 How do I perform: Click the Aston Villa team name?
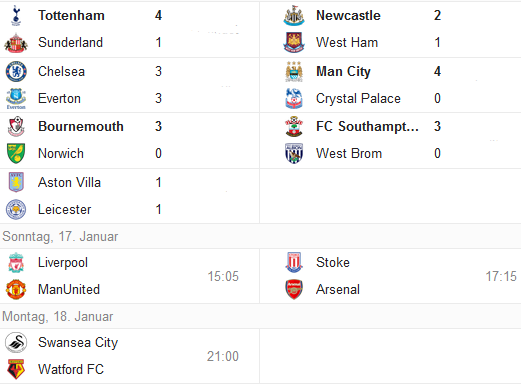point(69,182)
